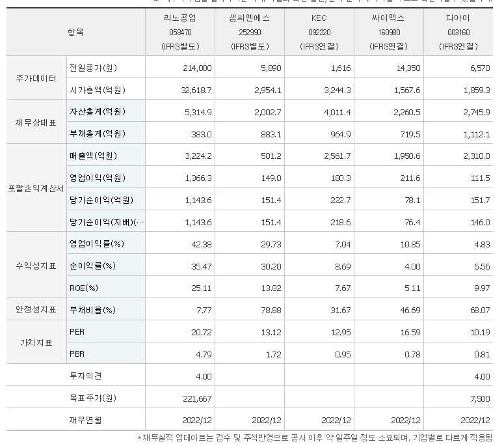Viewport: 504px width, 444px height.
Task: Click the 재무상태표 category cell
Action: point(36,122)
